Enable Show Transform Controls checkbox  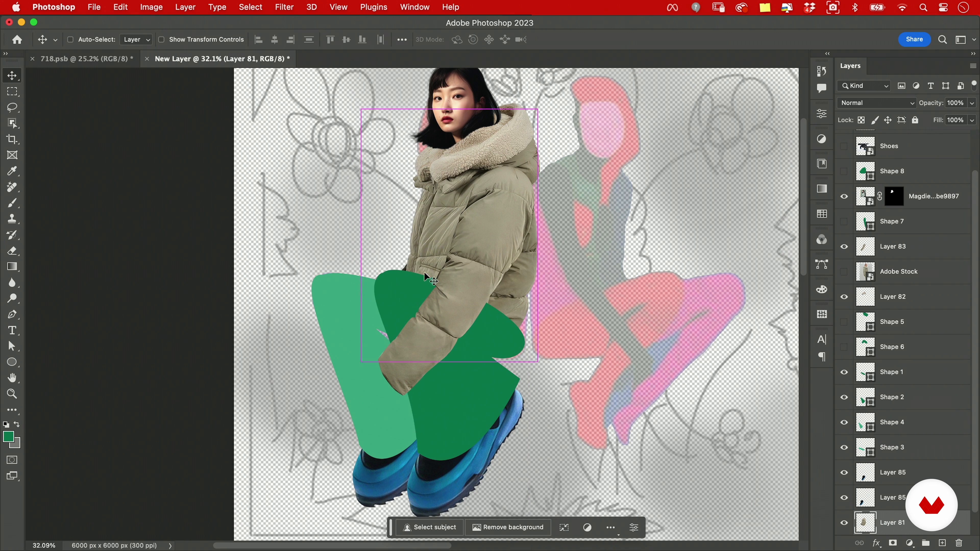(161, 40)
